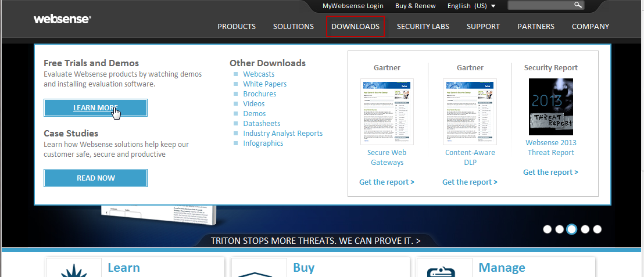The width and height of the screenshot is (644, 277).
Task: Click the Secure Web Gateways report thumbnail
Action: tap(387, 111)
